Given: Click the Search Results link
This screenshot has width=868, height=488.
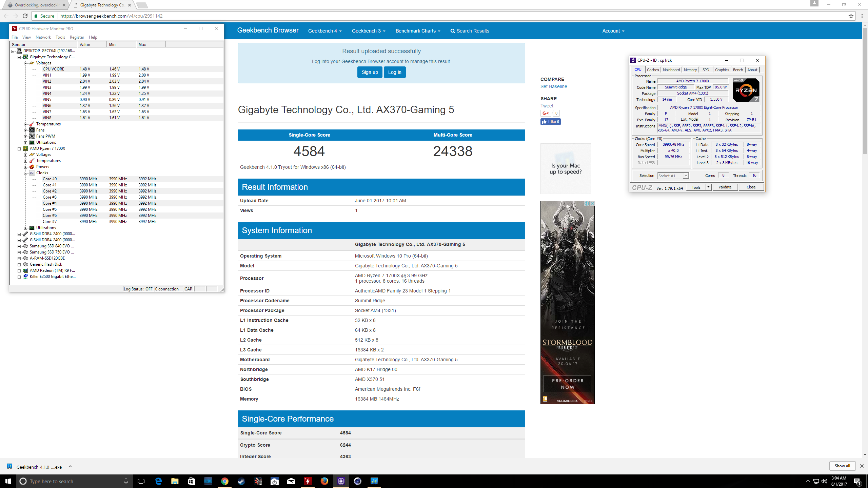Looking at the screenshot, I should [470, 31].
